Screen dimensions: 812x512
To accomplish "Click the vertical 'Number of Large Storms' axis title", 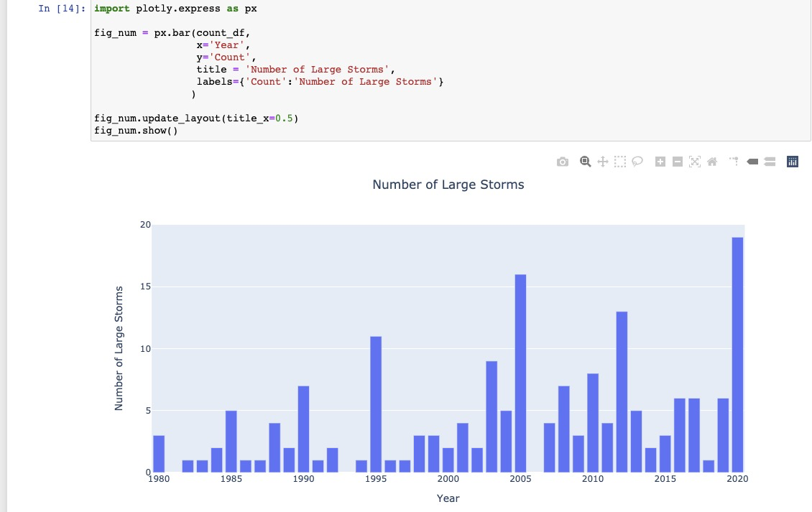I will pyautogui.click(x=119, y=348).
